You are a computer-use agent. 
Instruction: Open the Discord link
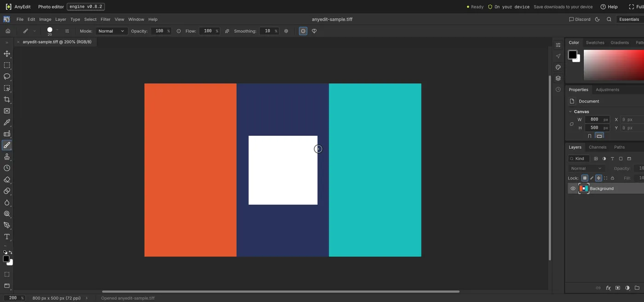point(580,19)
